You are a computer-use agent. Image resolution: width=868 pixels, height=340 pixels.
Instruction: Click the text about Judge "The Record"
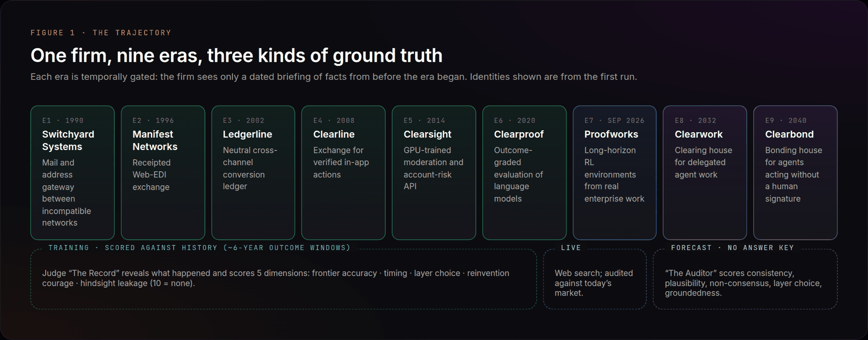(275, 278)
